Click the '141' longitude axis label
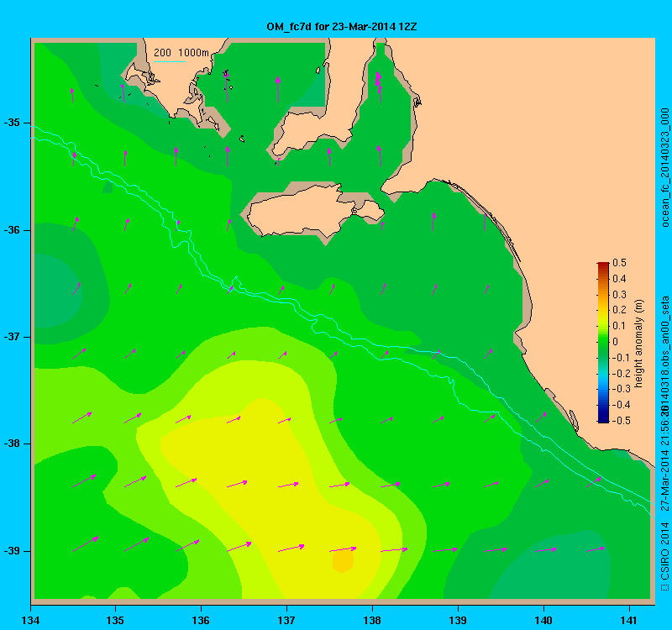Viewport: 672px width, 630px height. pyautogui.click(x=629, y=620)
